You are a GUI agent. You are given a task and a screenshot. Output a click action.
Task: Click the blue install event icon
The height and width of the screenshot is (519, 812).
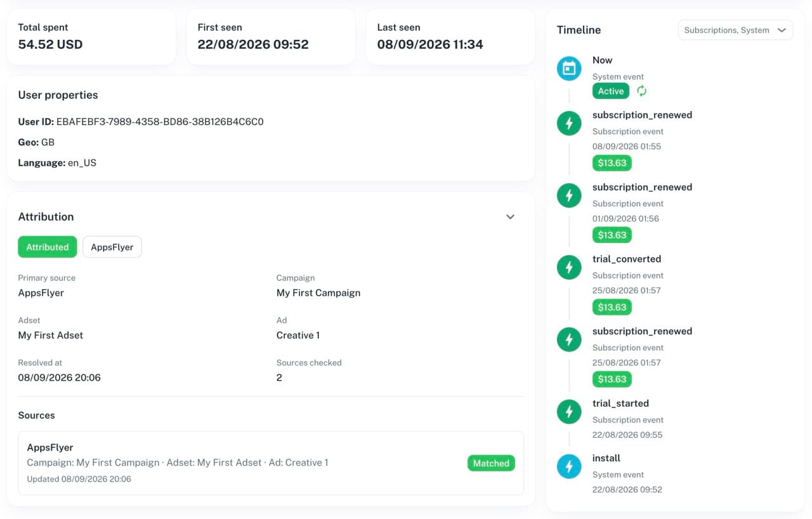click(x=569, y=466)
